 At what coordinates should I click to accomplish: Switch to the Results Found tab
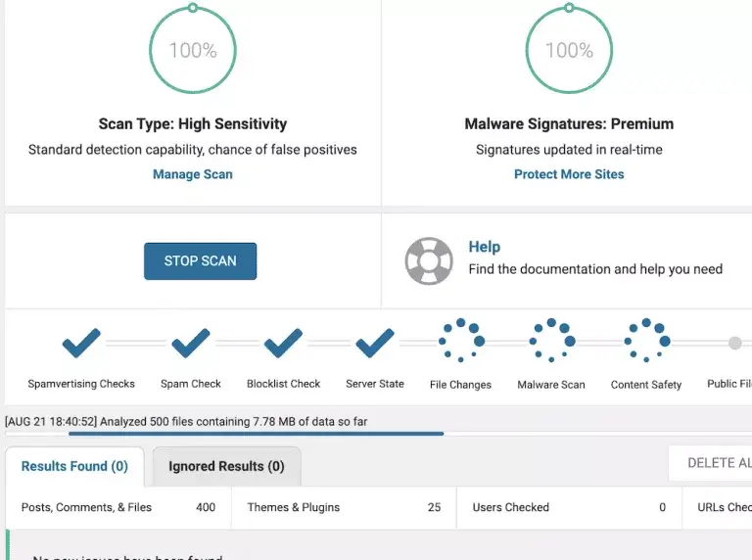point(74,467)
